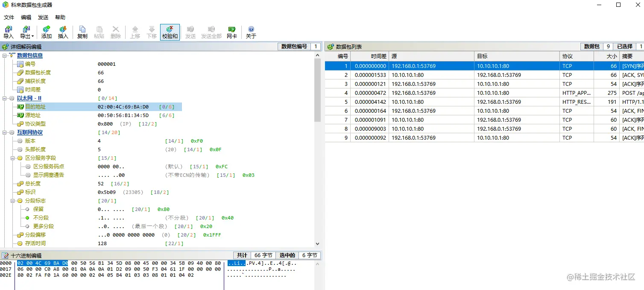Click the 上移 (Move up) icon

[135, 29]
